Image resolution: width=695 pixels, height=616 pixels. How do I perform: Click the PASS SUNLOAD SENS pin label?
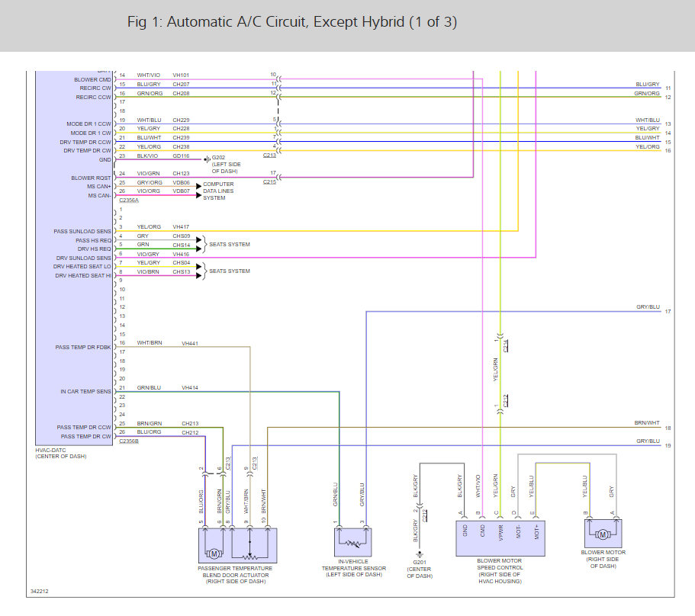click(82, 231)
